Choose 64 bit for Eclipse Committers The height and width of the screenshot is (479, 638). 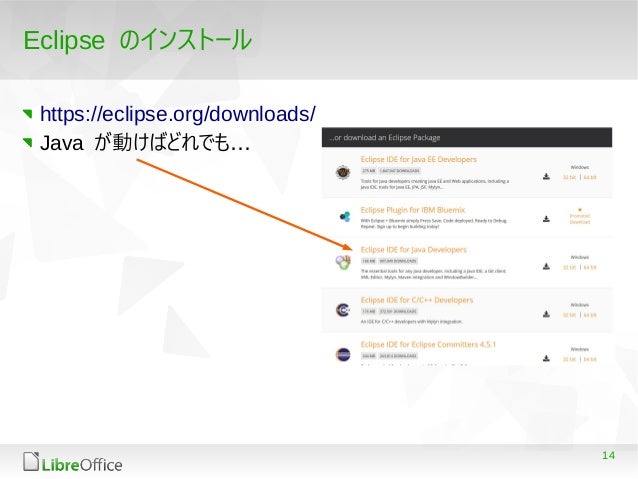(590, 359)
